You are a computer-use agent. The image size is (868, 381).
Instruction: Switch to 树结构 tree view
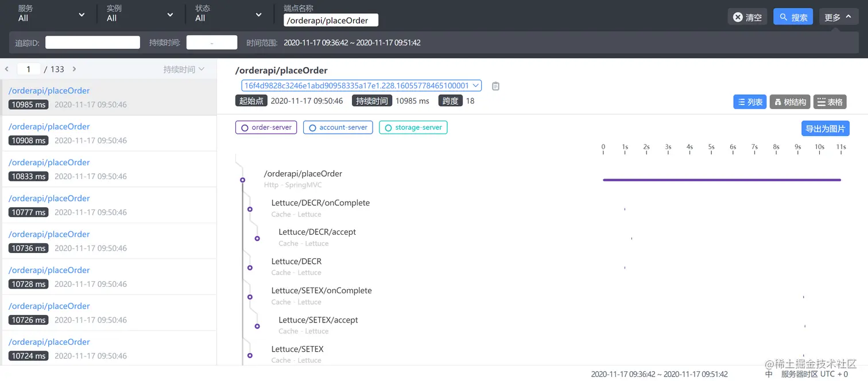(x=790, y=102)
